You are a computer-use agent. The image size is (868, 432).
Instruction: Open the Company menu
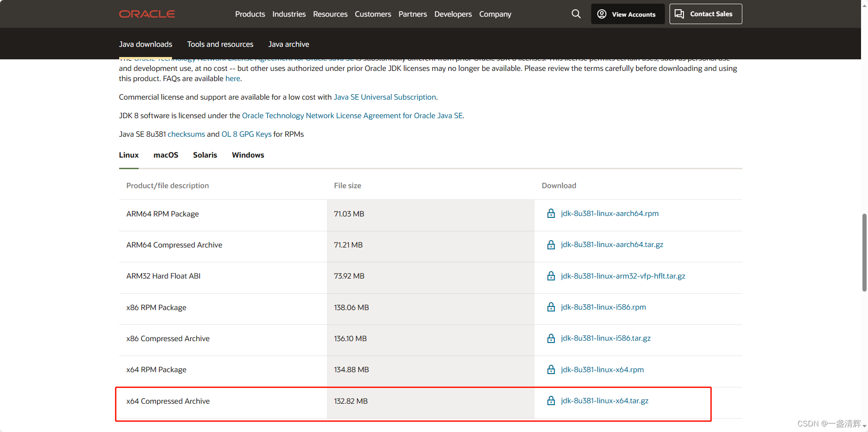click(495, 14)
